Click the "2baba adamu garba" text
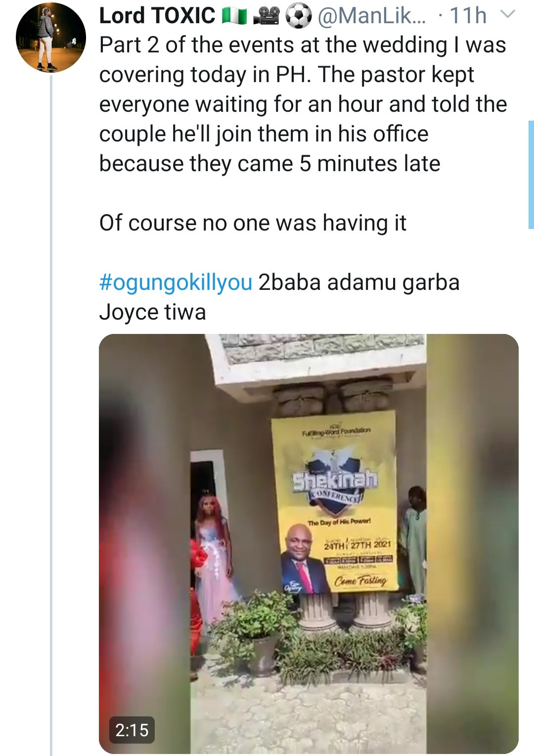This screenshot has width=534, height=756. [x=359, y=283]
